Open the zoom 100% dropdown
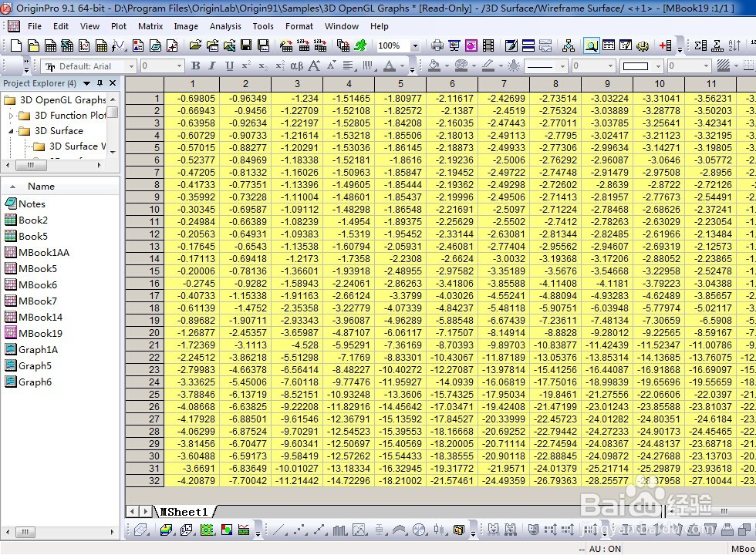756x555 pixels. (x=415, y=45)
